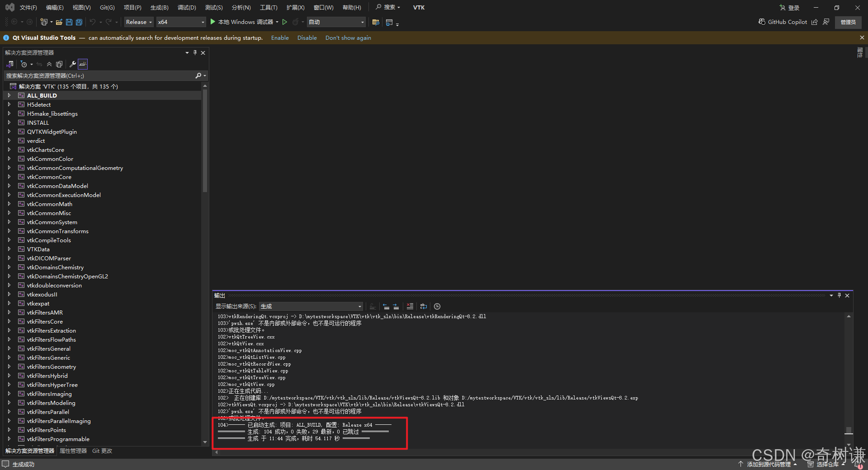868x470 pixels.
Task: Click the Save icon in toolbar
Action: click(69, 22)
